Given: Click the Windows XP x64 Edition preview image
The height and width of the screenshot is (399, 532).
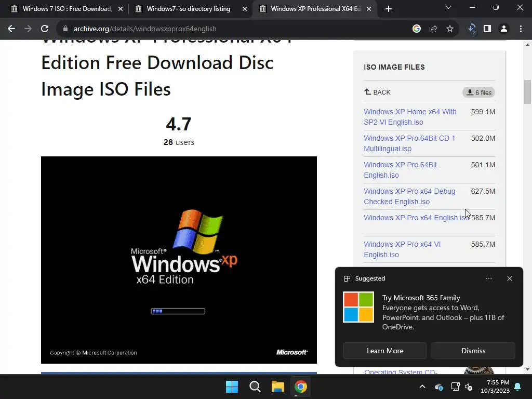Looking at the screenshot, I should point(179,260).
